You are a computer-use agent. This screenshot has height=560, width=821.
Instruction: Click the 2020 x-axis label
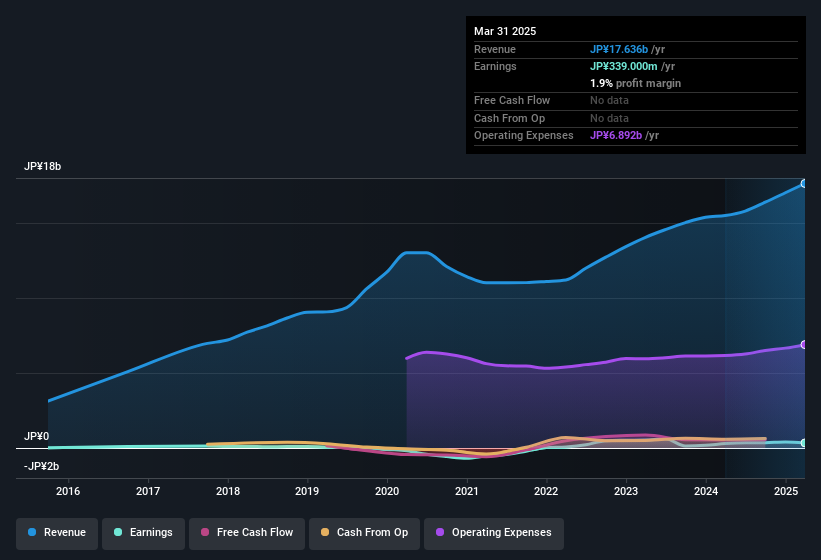(x=387, y=491)
